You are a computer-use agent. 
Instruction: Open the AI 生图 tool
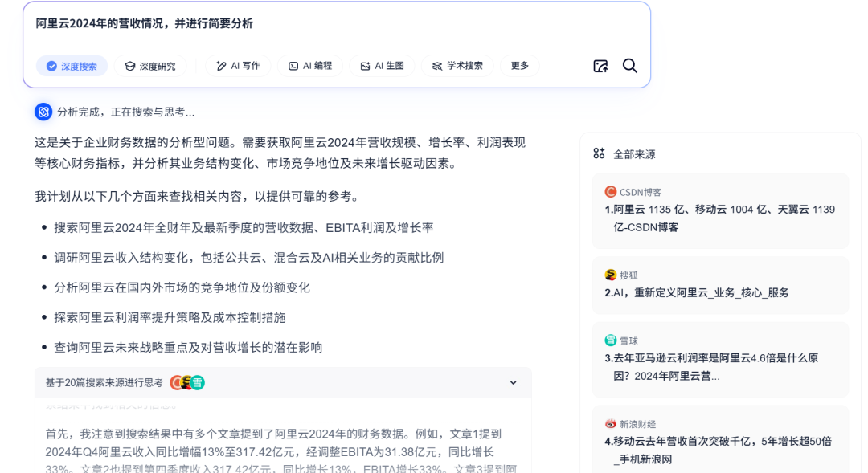coord(382,66)
